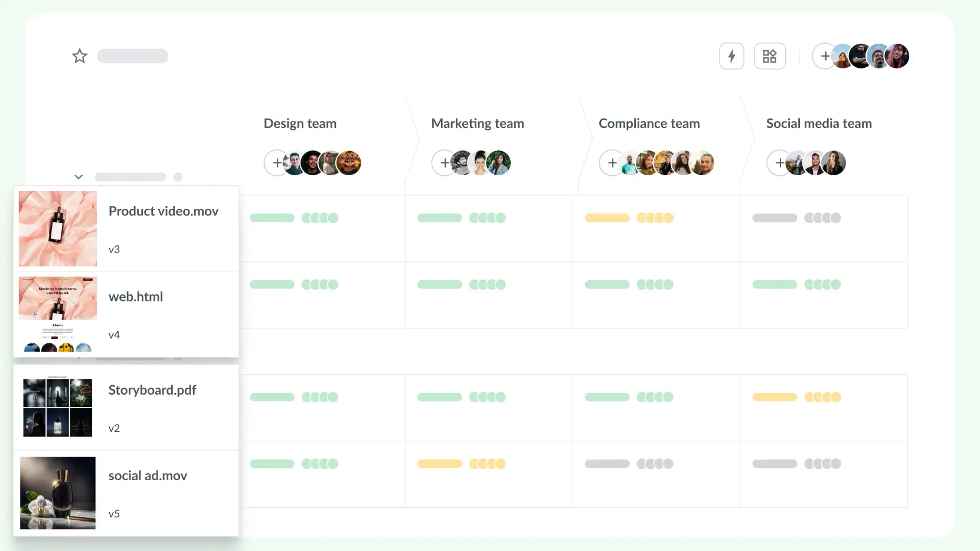This screenshot has height=551, width=980.
Task: Click the social ad.mov thumbnail
Action: pyautogui.click(x=57, y=493)
